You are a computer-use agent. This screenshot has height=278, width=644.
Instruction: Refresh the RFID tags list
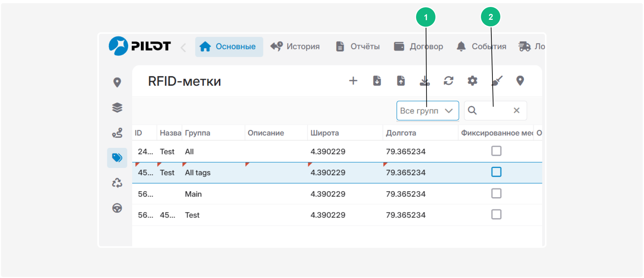click(x=449, y=81)
